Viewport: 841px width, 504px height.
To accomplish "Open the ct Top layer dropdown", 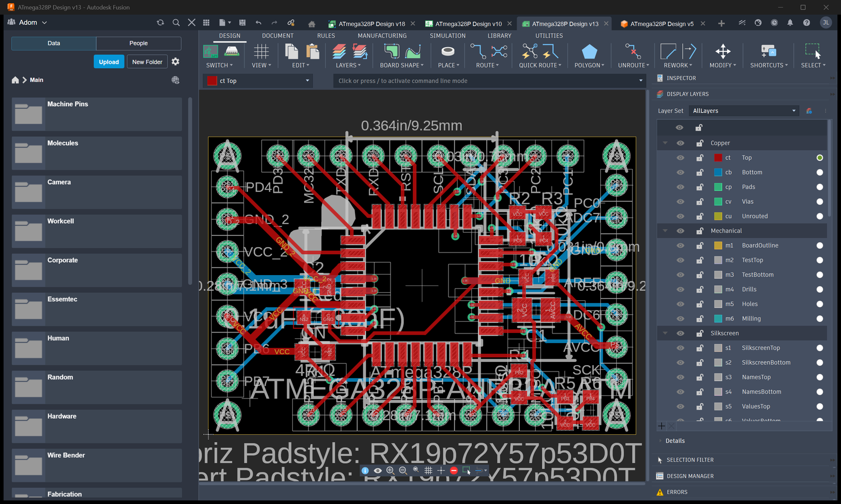I will coord(259,81).
